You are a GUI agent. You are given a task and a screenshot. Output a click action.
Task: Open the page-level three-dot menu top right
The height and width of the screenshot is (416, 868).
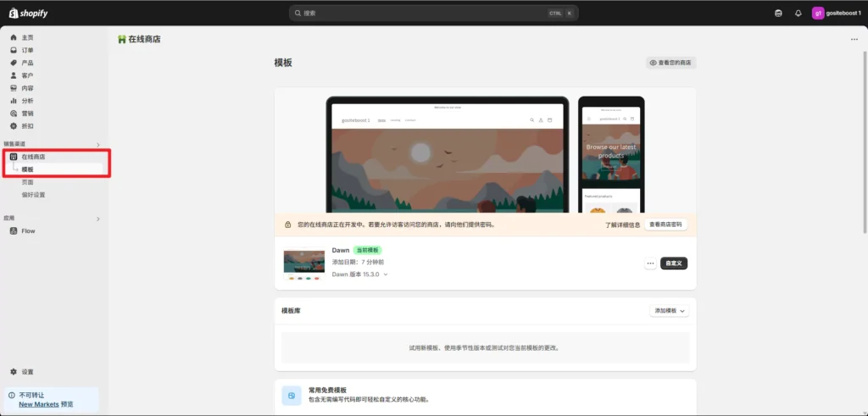pos(854,39)
